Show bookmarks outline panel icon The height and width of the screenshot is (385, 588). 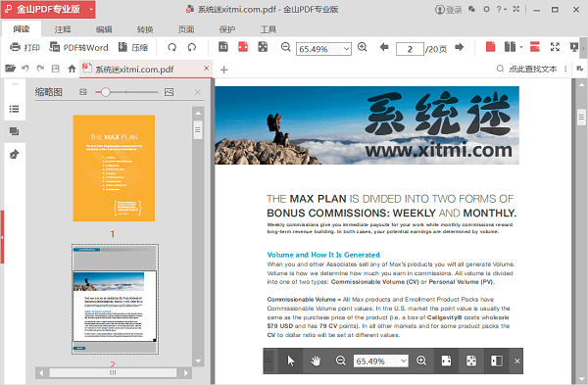coord(15,109)
